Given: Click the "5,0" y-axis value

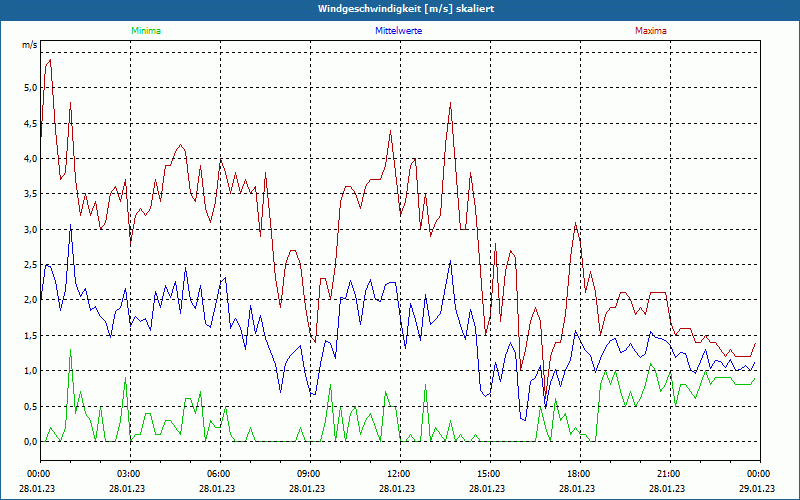Looking at the screenshot, I should pyautogui.click(x=31, y=88).
